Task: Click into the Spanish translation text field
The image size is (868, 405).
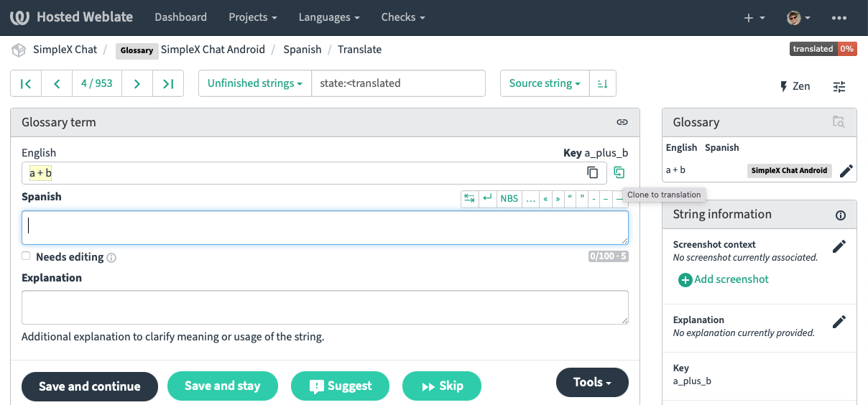Action: (x=325, y=227)
